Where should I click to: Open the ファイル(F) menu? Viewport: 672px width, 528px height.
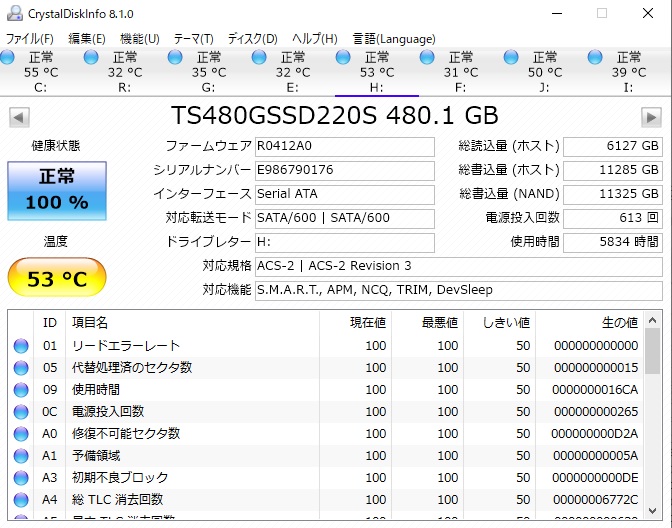point(30,39)
